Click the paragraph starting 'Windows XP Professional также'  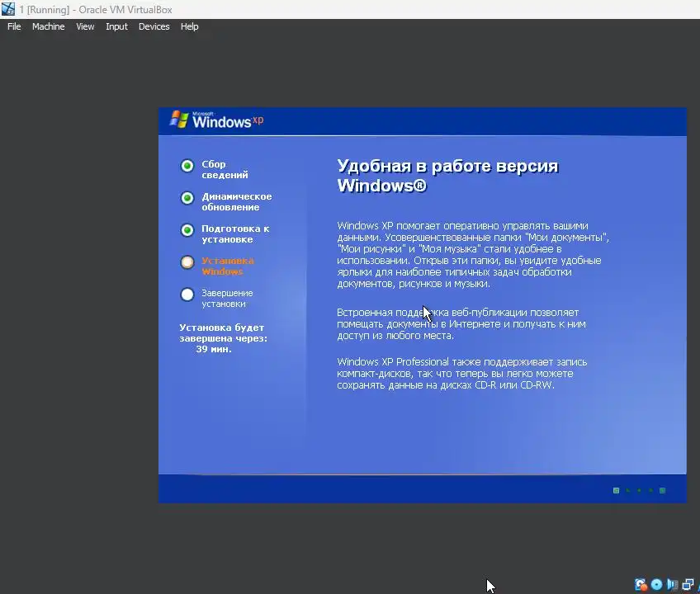pos(462,373)
